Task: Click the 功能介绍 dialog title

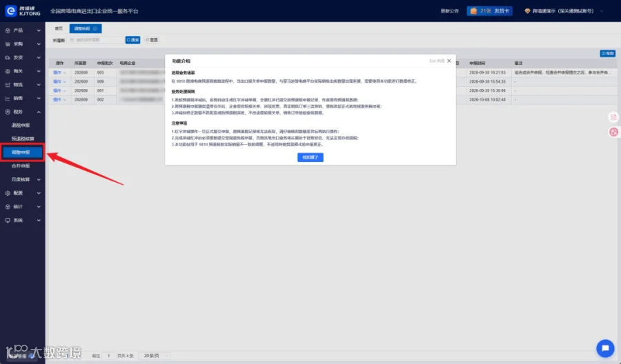Action: tap(181, 61)
